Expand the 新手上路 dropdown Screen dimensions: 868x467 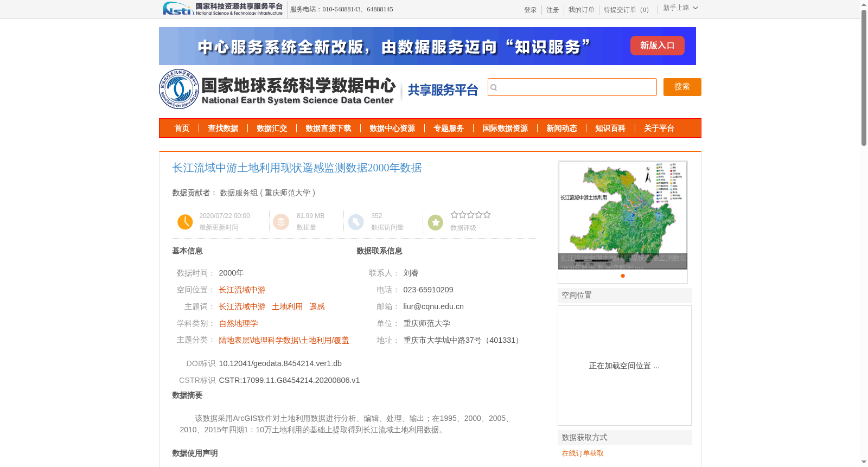[680, 8]
